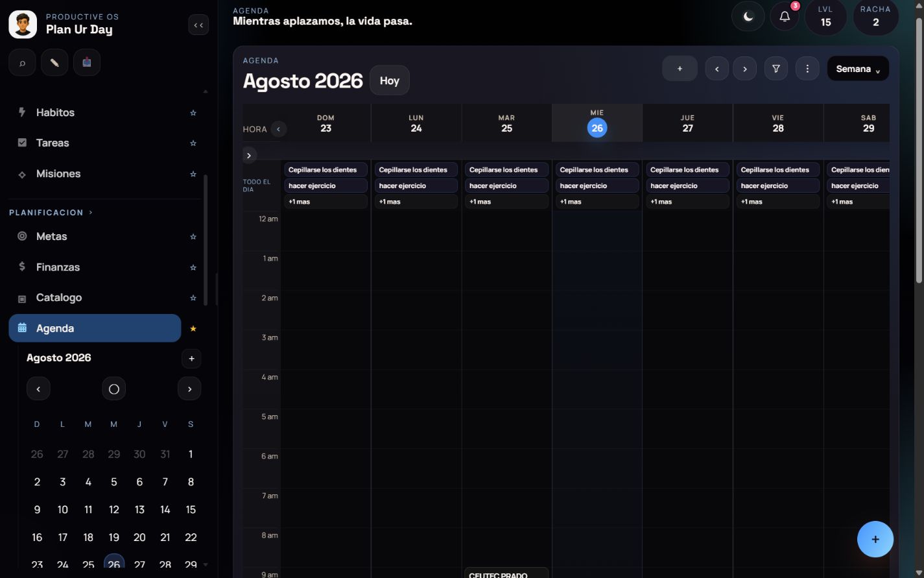The width and height of the screenshot is (924, 578).
Task: Toggle favorite star for Finanzas
Action: coord(193,267)
